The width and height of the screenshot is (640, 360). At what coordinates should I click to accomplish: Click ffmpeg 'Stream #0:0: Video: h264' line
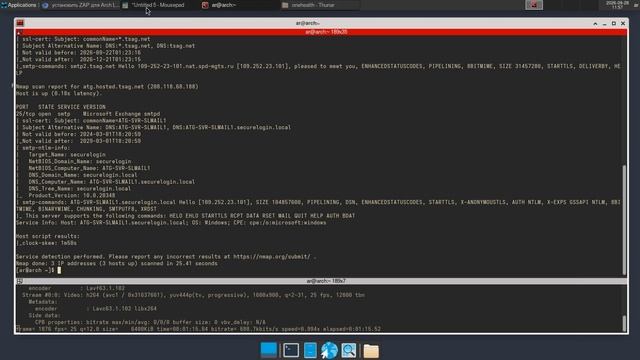point(193,295)
